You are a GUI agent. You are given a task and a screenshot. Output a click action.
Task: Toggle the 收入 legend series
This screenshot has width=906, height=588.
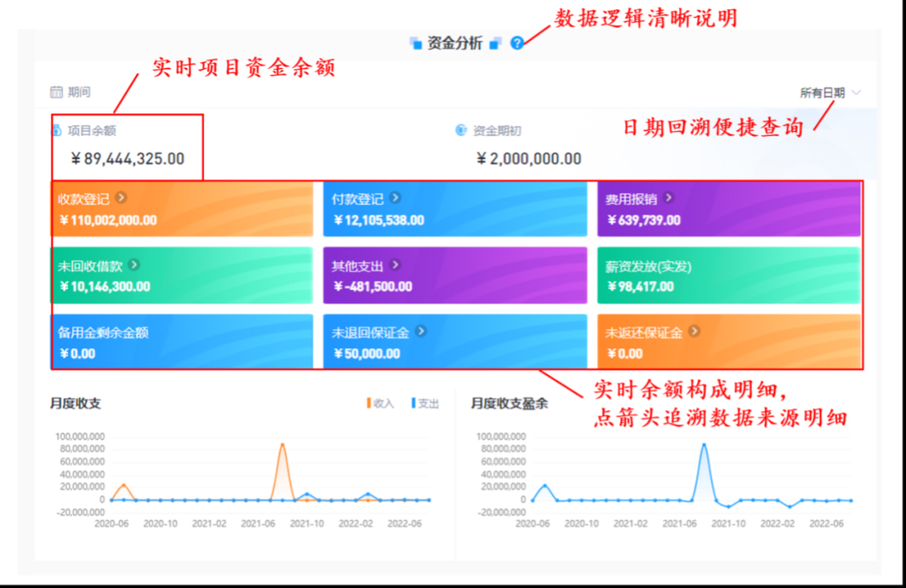tap(380, 403)
